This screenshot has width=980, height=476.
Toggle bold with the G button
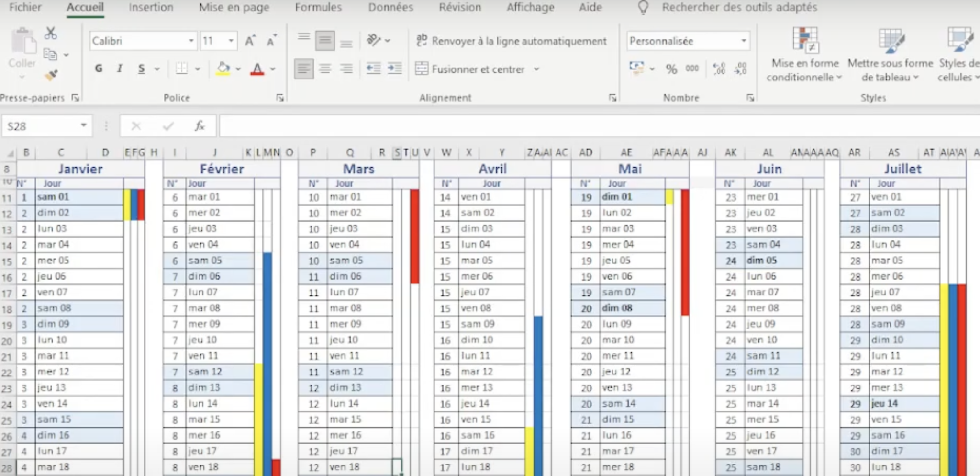coord(98,68)
